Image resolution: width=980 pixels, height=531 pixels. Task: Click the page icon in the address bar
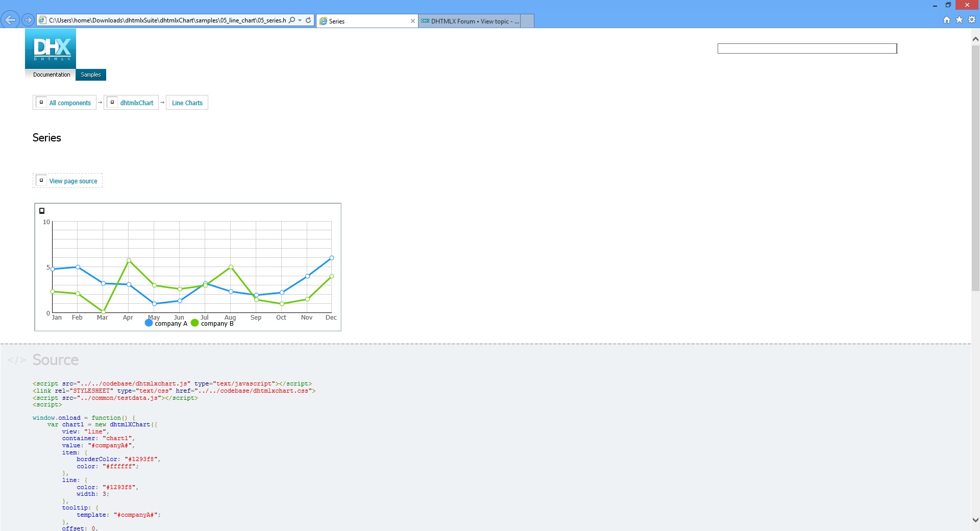(x=42, y=20)
